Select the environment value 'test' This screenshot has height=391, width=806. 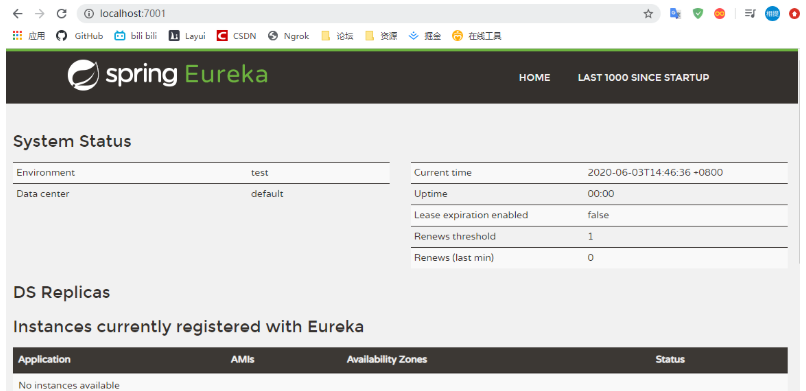pyautogui.click(x=260, y=173)
